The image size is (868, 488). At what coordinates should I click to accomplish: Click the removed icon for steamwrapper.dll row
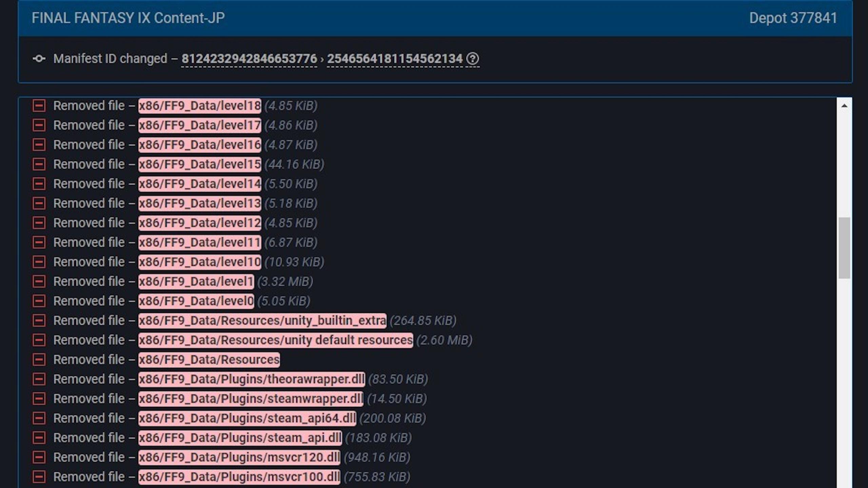pyautogui.click(x=39, y=399)
